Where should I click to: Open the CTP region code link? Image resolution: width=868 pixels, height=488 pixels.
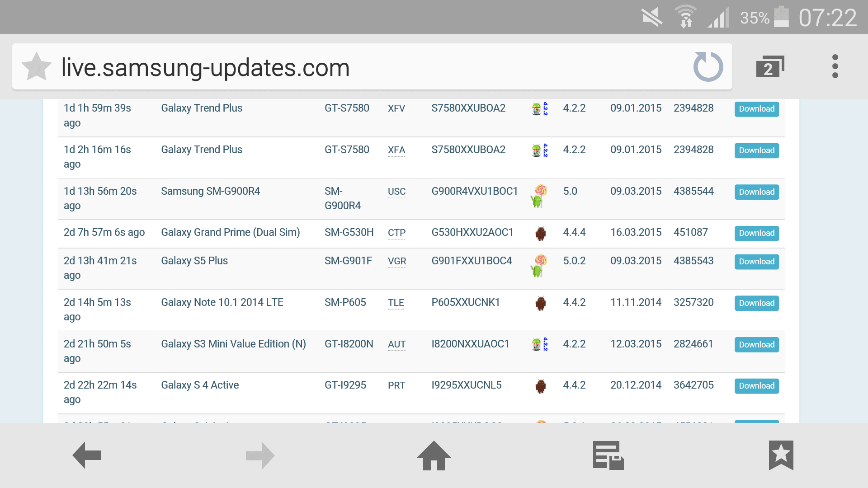397,233
